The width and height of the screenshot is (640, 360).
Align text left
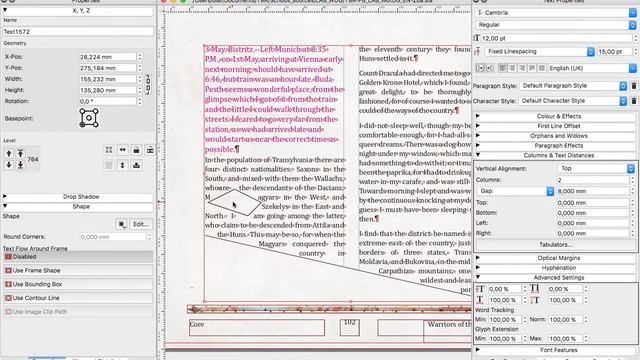(x=502, y=68)
